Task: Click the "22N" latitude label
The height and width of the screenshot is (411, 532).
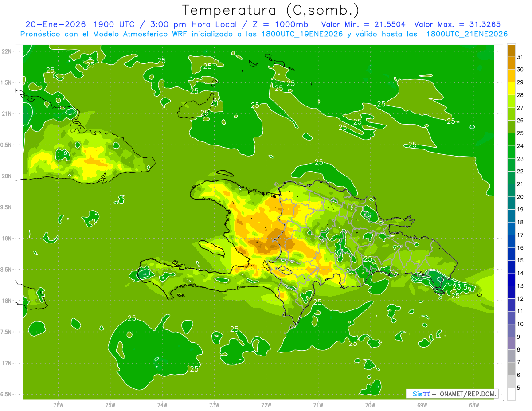Action: [7, 51]
